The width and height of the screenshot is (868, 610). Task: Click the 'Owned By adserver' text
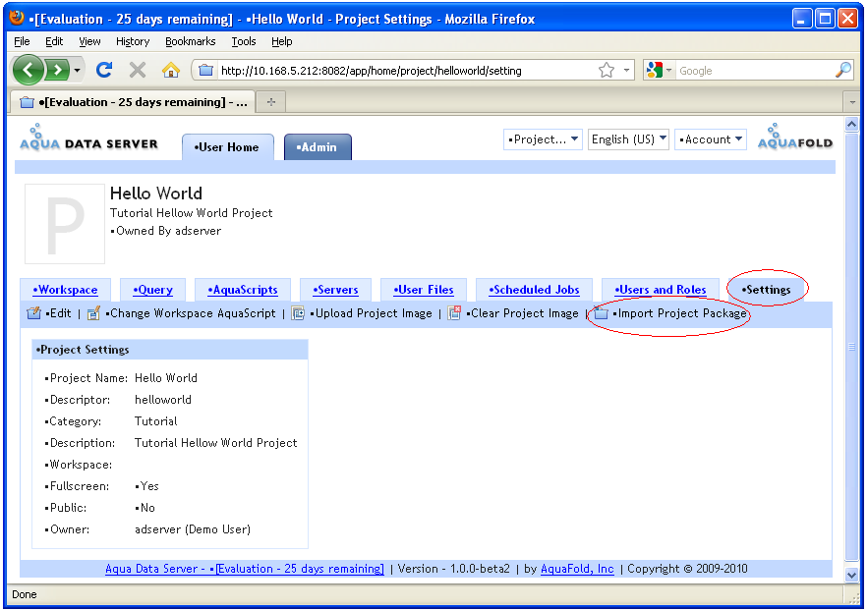point(165,231)
